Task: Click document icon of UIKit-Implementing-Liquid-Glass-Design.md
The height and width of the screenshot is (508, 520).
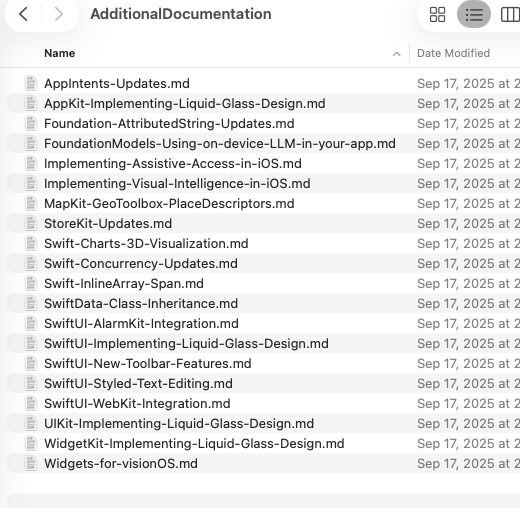Action: (31, 423)
